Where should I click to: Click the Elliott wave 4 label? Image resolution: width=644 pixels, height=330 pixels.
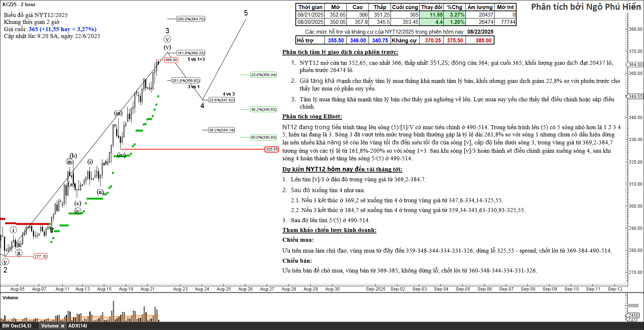pyautogui.click(x=202, y=106)
